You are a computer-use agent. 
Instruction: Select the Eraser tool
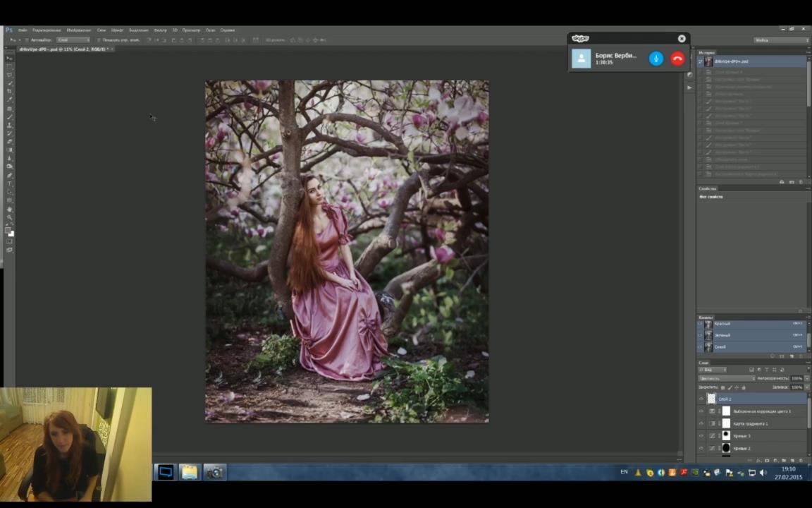(x=9, y=141)
